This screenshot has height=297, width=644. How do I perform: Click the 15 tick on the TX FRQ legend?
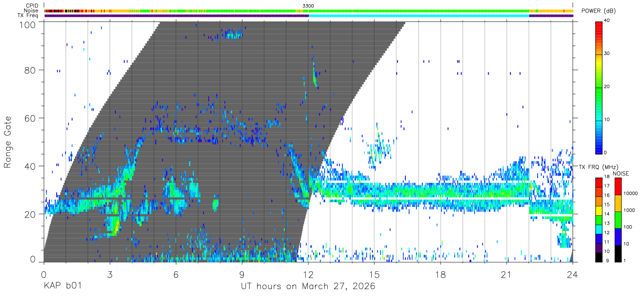click(x=606, y=205)
